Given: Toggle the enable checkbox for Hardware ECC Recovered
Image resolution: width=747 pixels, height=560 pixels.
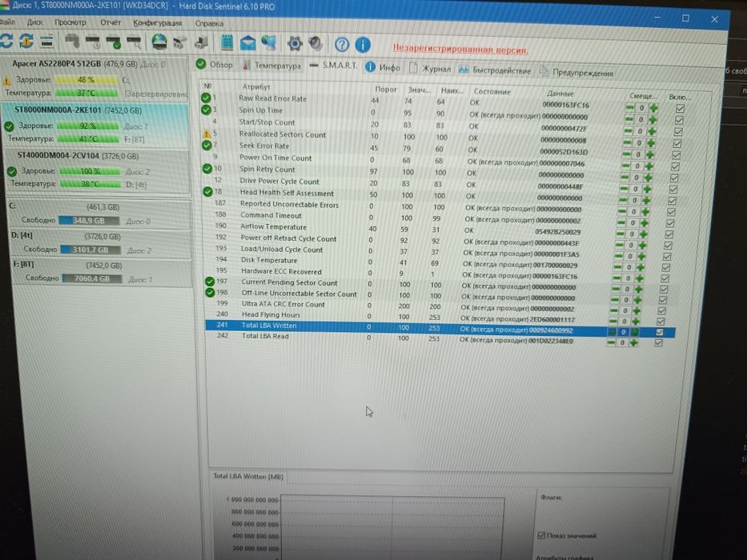Looking at the screenshot, I should click(665, 278).
